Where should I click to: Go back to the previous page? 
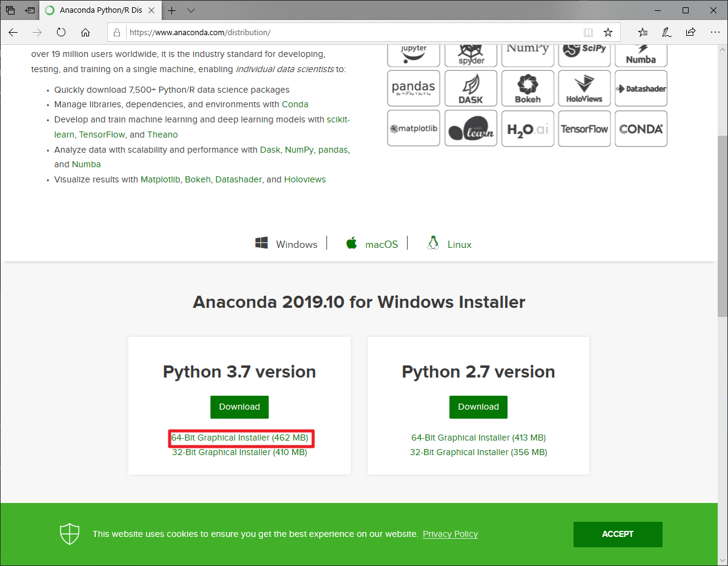[13, 32]
